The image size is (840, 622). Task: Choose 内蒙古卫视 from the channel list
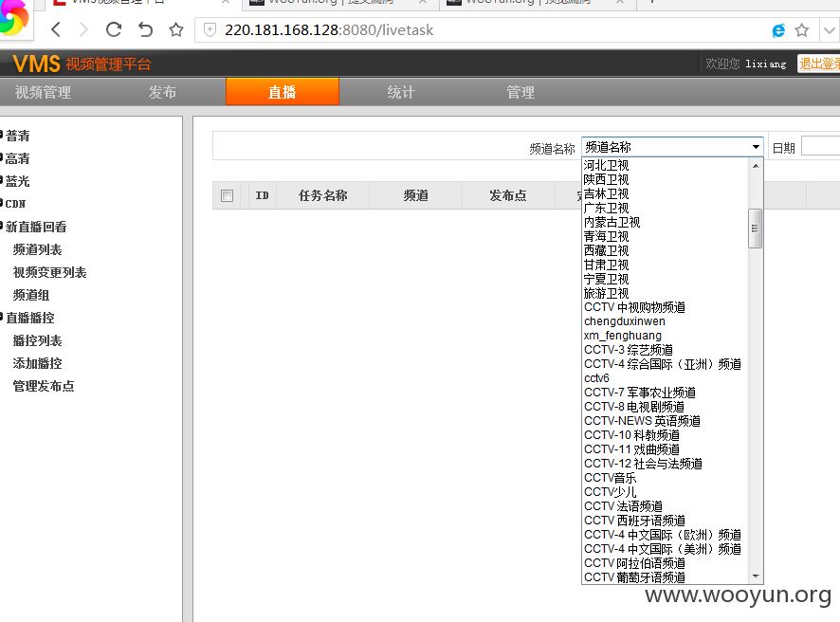tap(665, 222)
